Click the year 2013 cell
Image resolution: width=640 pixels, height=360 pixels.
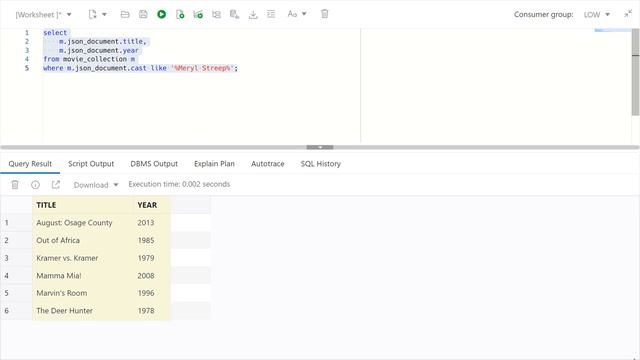(x=152, y=223)
